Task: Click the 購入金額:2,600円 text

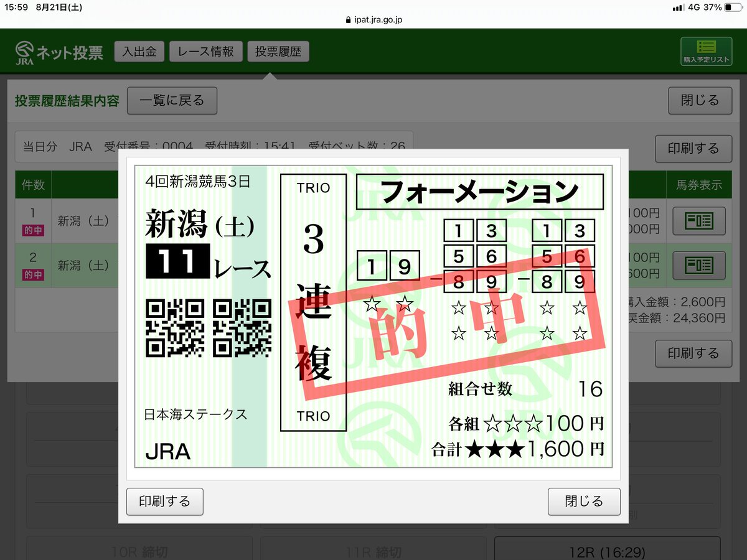Action: [677, 303]
